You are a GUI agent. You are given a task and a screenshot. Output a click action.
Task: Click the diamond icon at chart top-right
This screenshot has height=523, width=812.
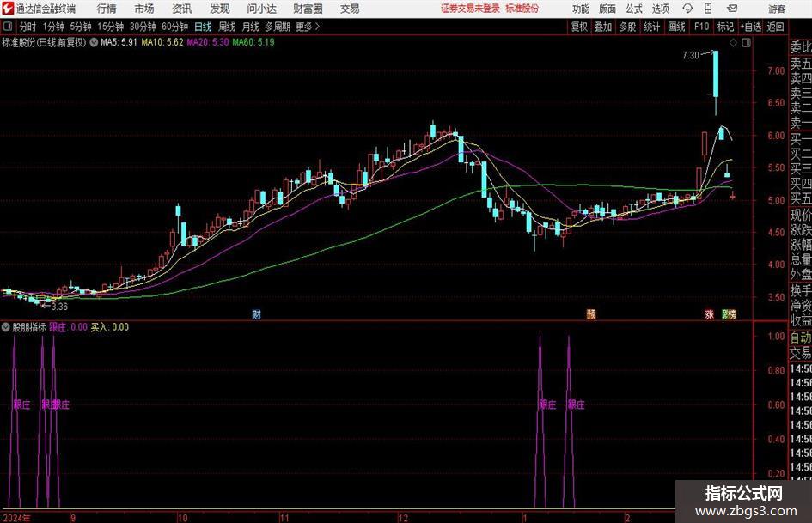click(x=733, y=43)
